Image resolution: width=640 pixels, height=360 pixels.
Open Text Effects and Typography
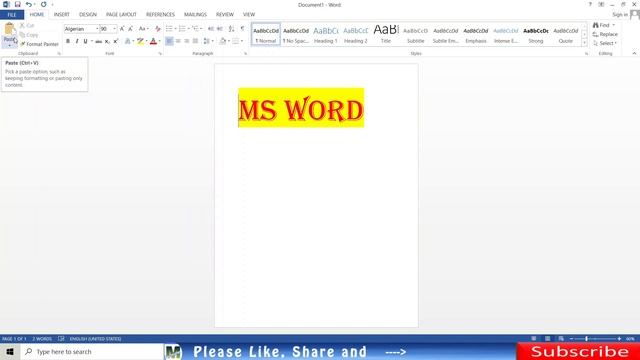tap(128, 41)
